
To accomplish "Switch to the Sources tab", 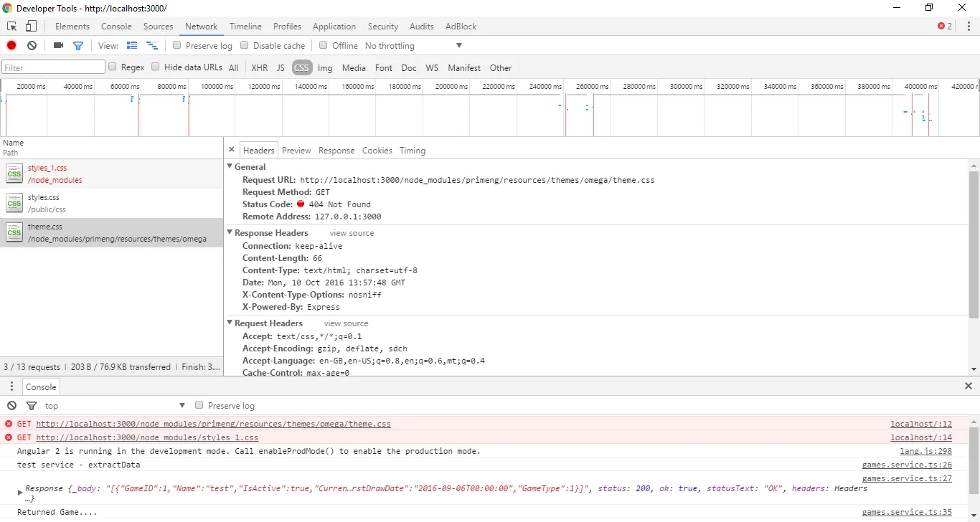I will 158,27.
